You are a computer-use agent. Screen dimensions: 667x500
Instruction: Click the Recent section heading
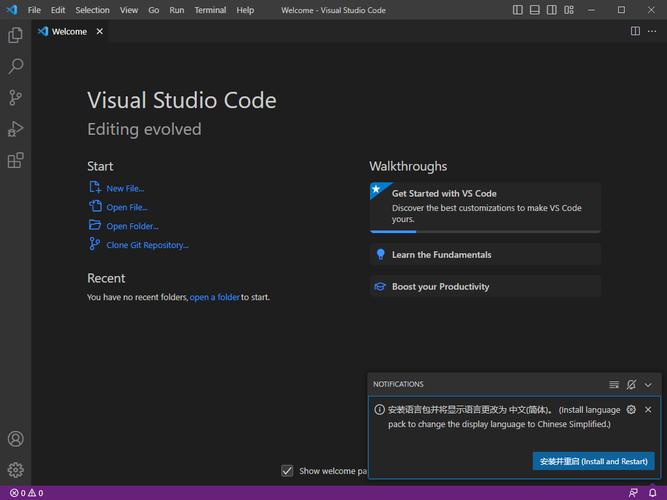click(106, 278)
